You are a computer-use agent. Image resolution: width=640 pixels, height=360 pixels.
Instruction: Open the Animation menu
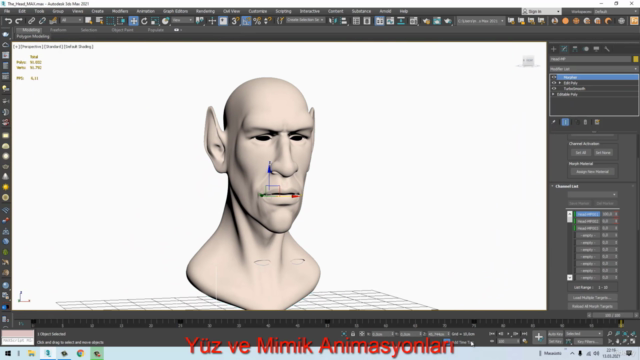[146, 11]
